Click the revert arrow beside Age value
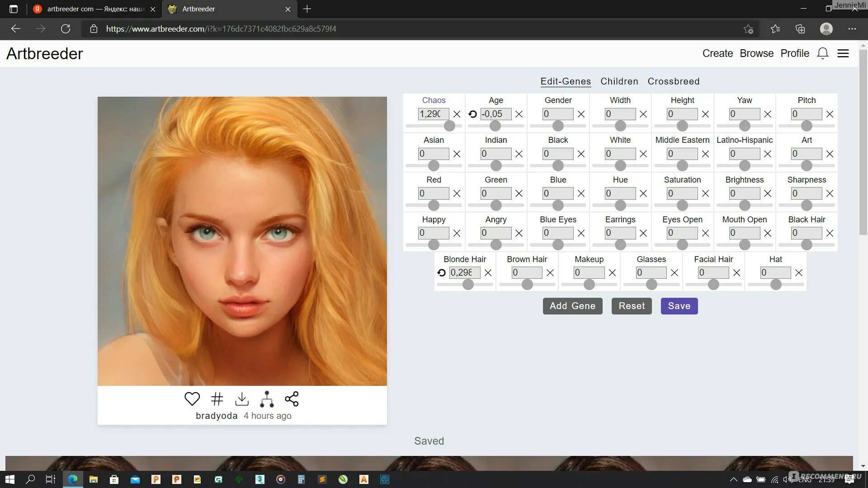Viewport: 868px width, 488px height. [472, 114]
